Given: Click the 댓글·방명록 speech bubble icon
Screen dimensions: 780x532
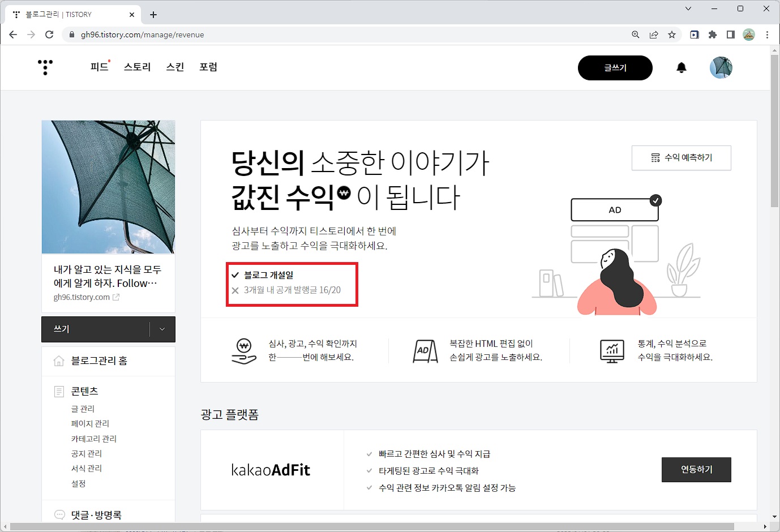Looking at the screenshot, I should pyautogui.click(x=59, y=515).
